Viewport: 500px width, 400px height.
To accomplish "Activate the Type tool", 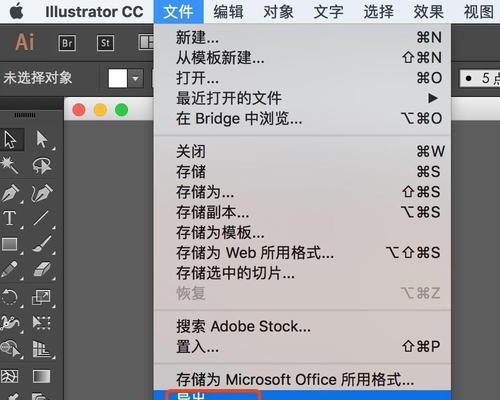I will tap(10, 219).
